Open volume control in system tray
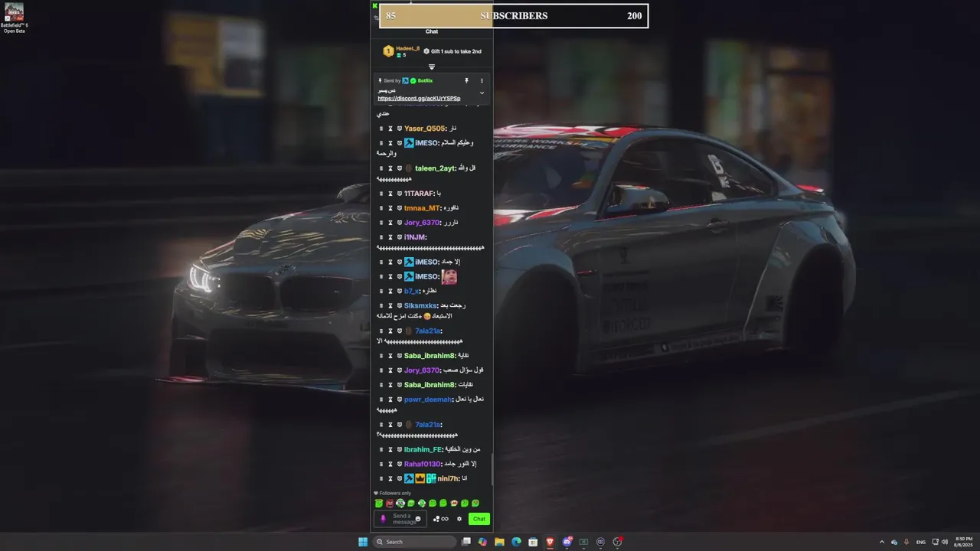980x551 pixels. pyautogui.click(x=945, y=542)
